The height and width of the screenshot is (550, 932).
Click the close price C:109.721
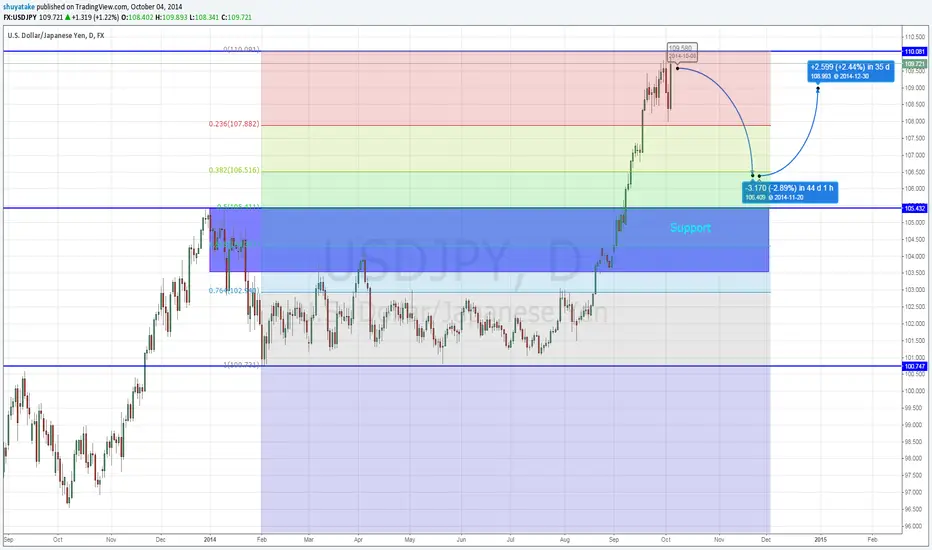tap(237, 17)
